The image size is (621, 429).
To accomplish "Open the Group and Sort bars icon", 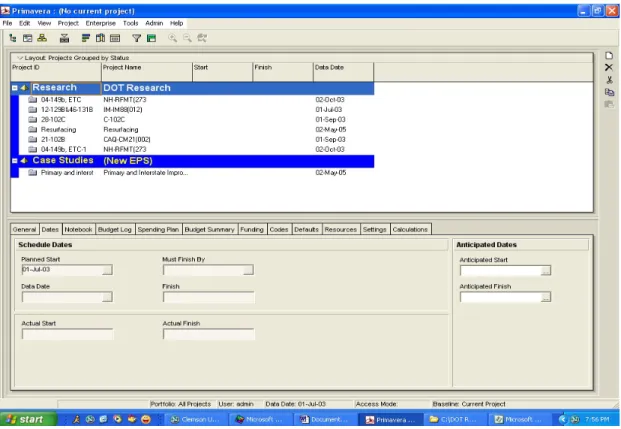I will [x=86, y=38].
